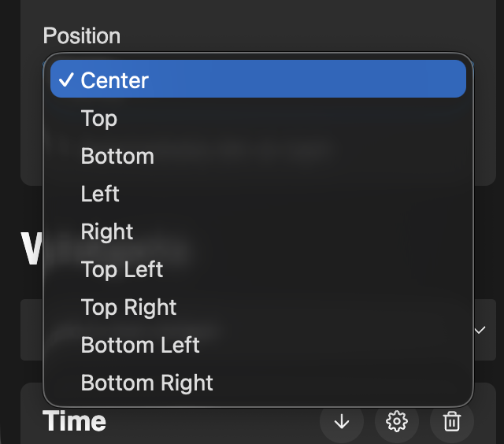Viewport: 504px width, 444px height.
Task: Pick the Bottom Left option
Action: point(140,345)
